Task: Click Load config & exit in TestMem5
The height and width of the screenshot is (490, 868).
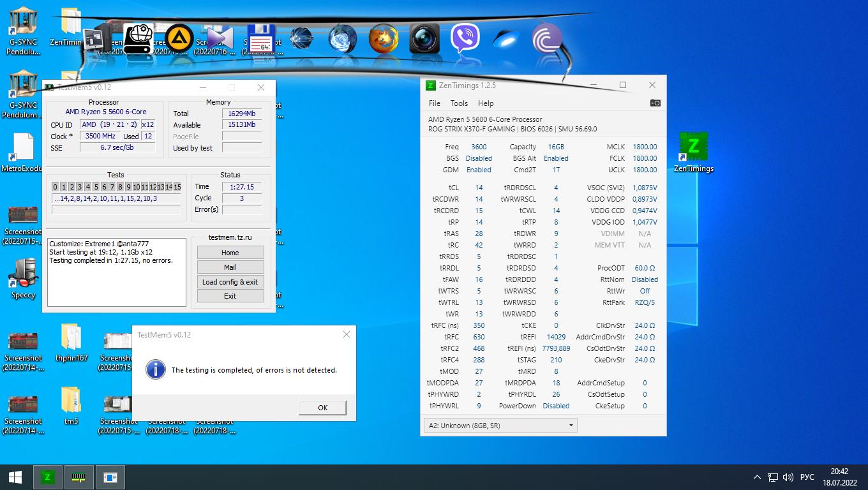Action: pos(230,282)
